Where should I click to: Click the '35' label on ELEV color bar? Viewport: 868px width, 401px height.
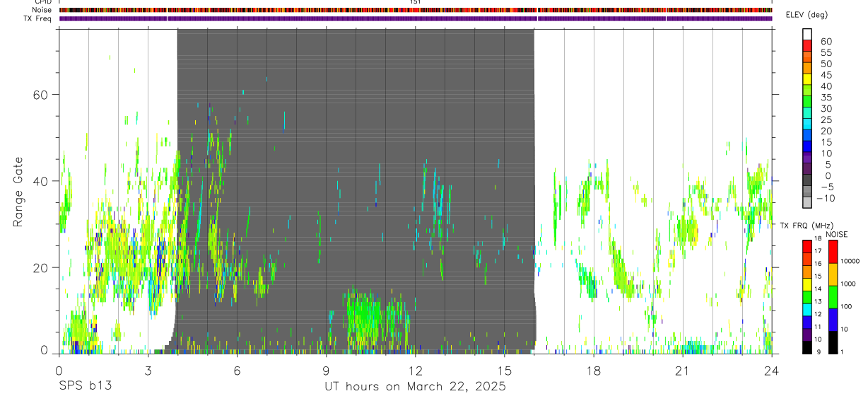(x=825, y=98)
